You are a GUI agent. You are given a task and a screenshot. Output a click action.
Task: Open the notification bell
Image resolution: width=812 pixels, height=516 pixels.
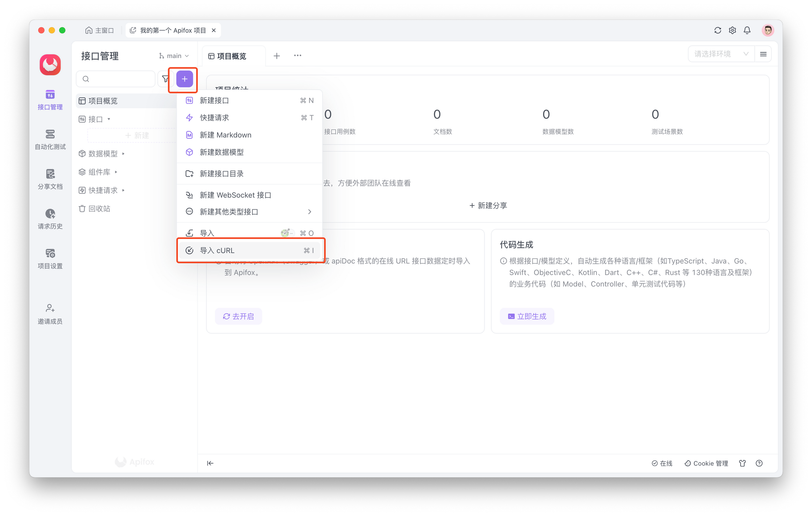747,30
